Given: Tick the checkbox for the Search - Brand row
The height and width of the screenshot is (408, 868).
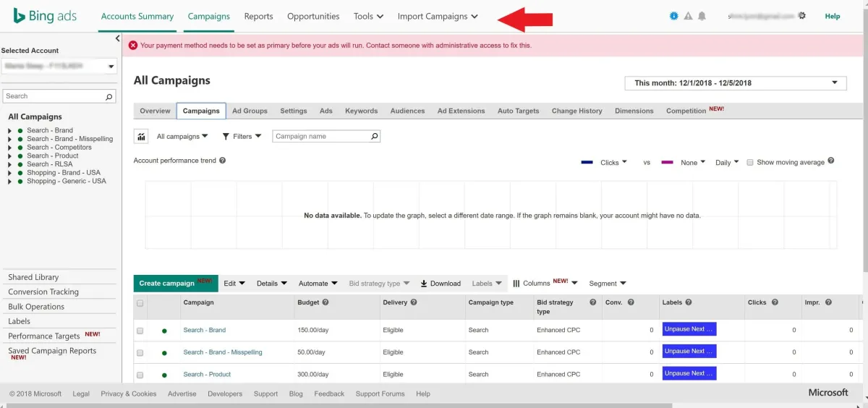Looking at the screenshot, I should [140, 331].
